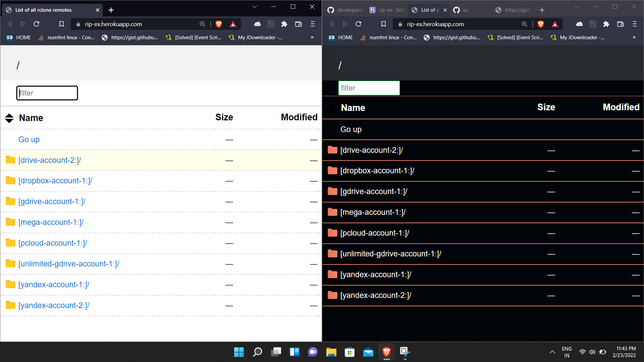
Task: Open mega-account-1 folder in dark pane
Action: [x=373, y=213]
